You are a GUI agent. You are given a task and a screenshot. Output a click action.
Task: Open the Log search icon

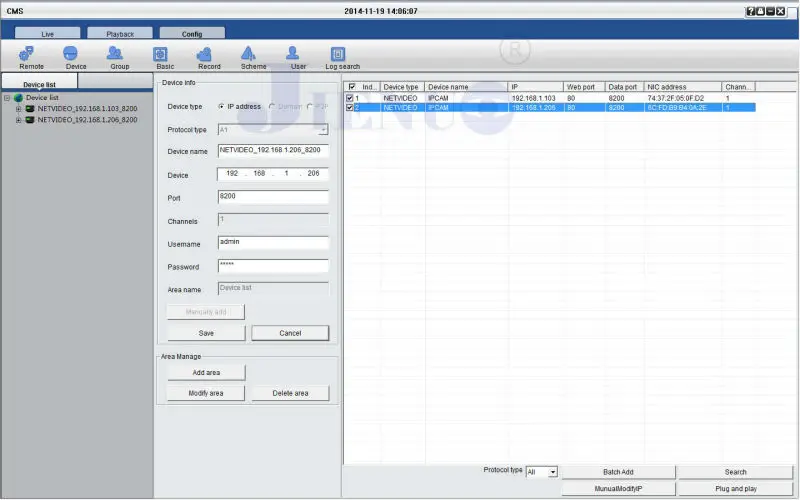(x=343, y=54)
